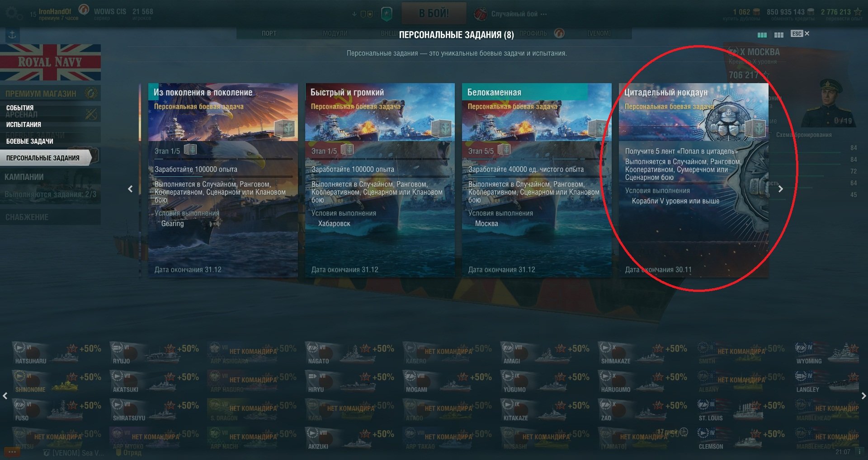Click the container icon on Белокаменная card
This screenshot has height=460, width=868.
599,129
